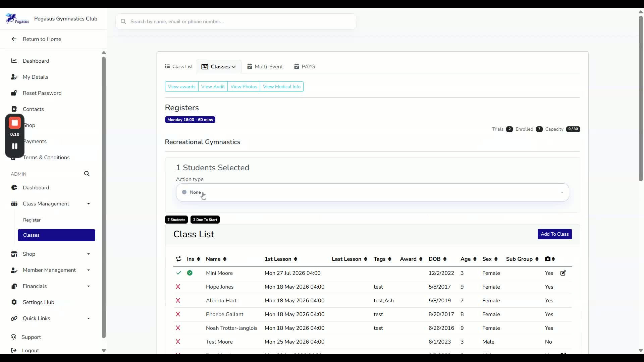Viewport: 644px width, 362px height.
Task: Click the Pegasus club logo
Action: pos(17,19)
